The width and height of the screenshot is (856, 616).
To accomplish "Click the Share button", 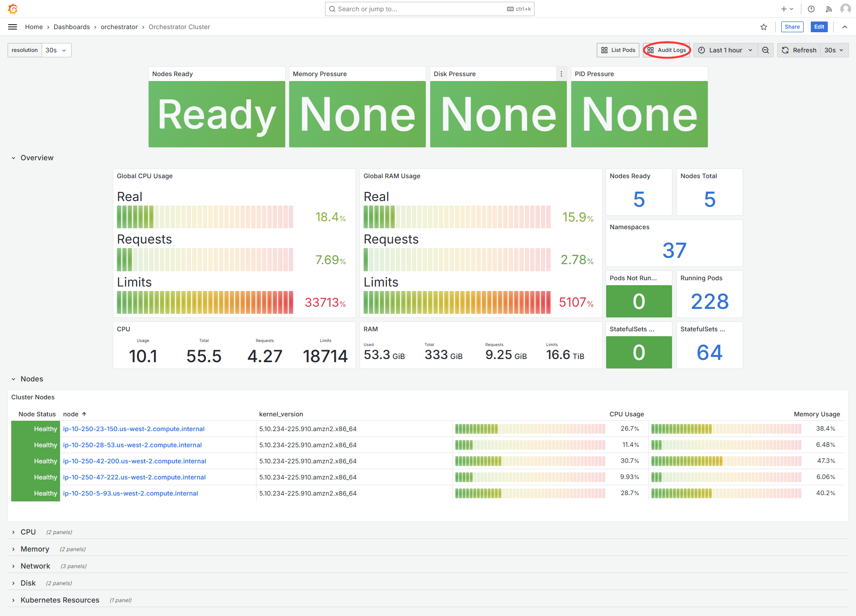I will click(792, 27).
